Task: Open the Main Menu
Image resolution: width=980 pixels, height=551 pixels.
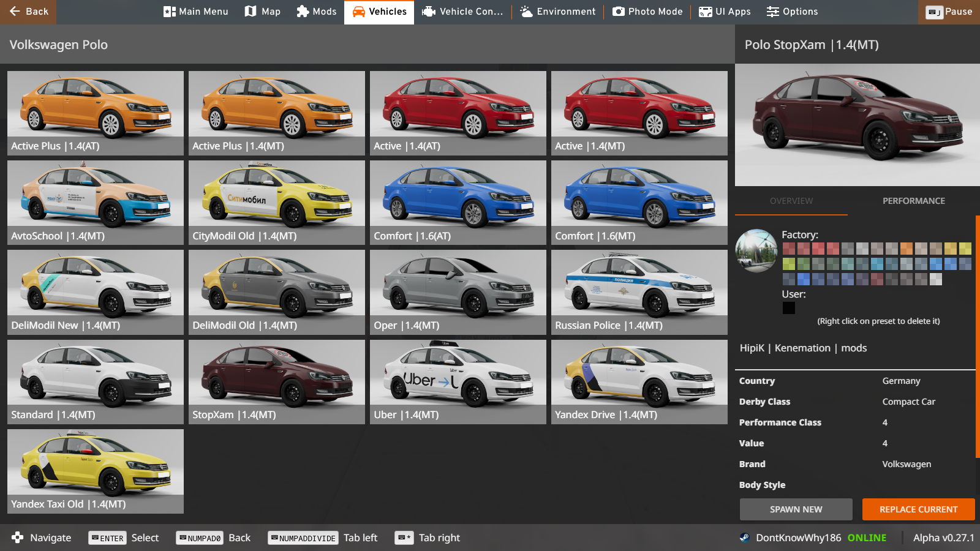Action: pos(195,12)
